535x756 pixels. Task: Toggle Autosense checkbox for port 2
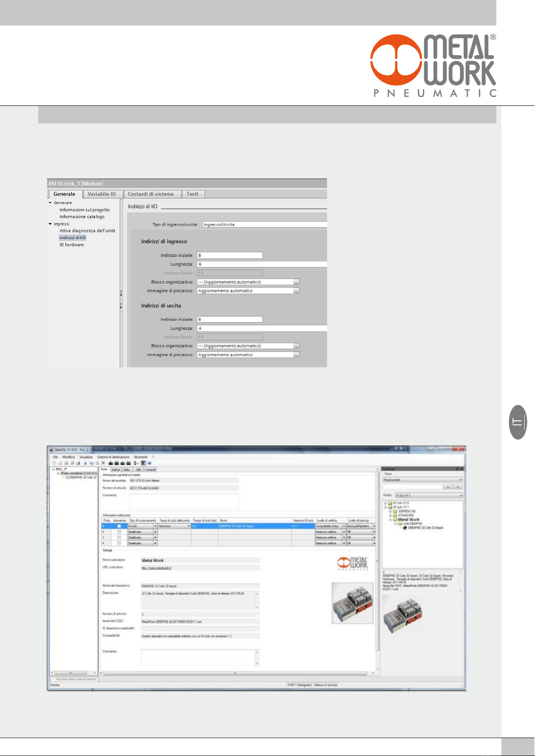[119, 532]
